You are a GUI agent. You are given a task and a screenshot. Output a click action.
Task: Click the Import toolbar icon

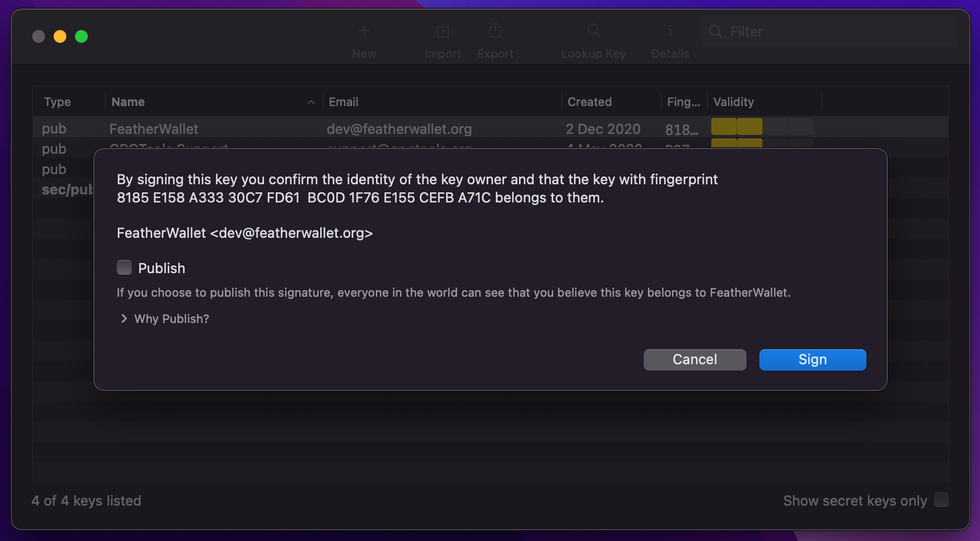point(443,31)
